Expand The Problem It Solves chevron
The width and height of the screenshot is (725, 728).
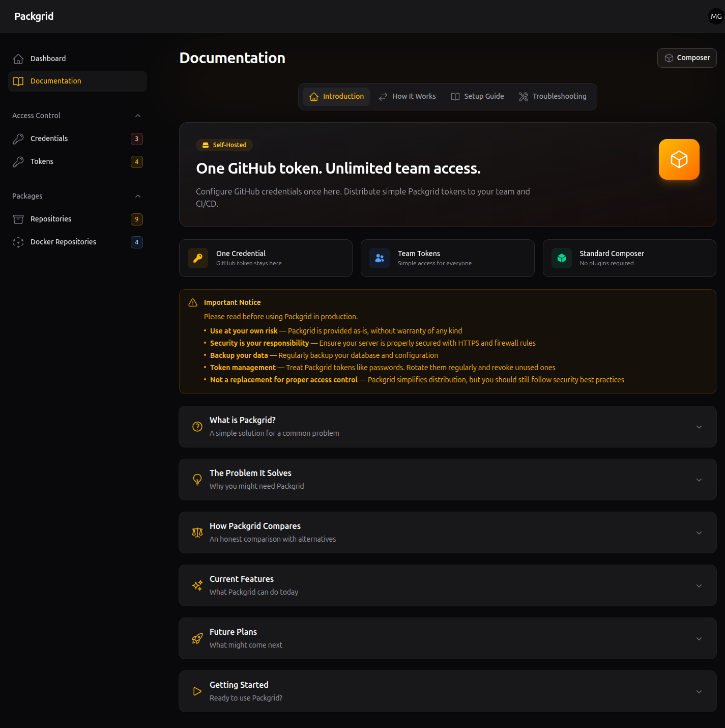pyautogui.click(x=699, y=480)
